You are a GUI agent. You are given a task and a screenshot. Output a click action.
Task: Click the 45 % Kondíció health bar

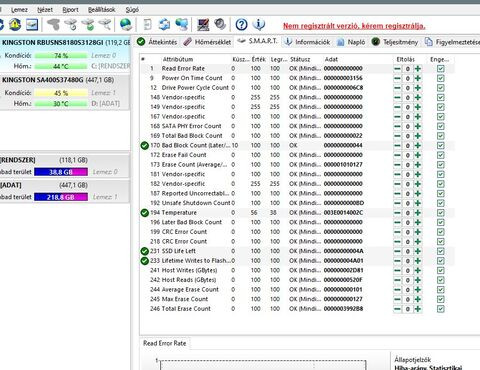61,93
